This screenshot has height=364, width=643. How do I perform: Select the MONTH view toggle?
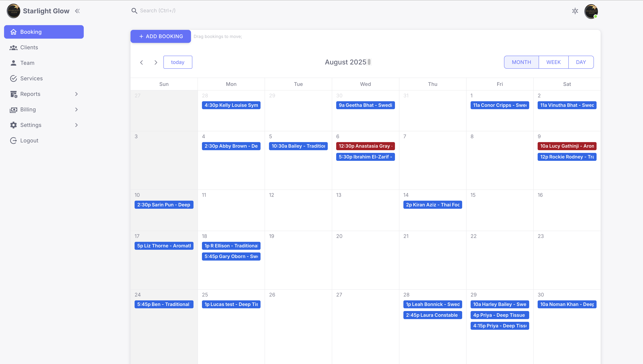pyautogui.click(x=521, y=62)
